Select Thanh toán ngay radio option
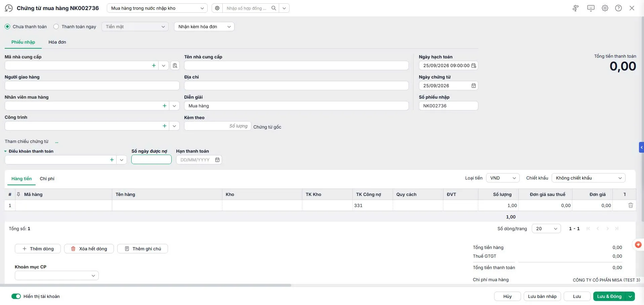The image size is (644, 305). 56,27
